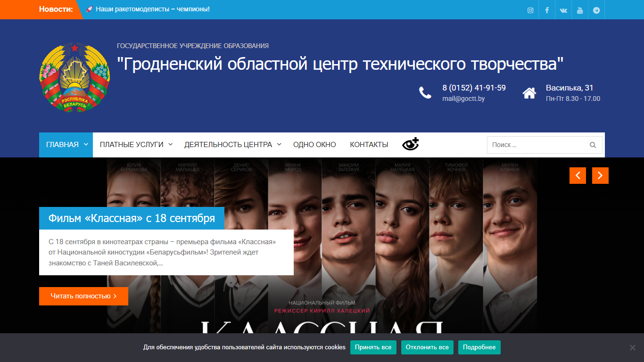The height and width of the screenshot is (362, 644).
Task: Click the house address icon
Action: pos(529,93)
